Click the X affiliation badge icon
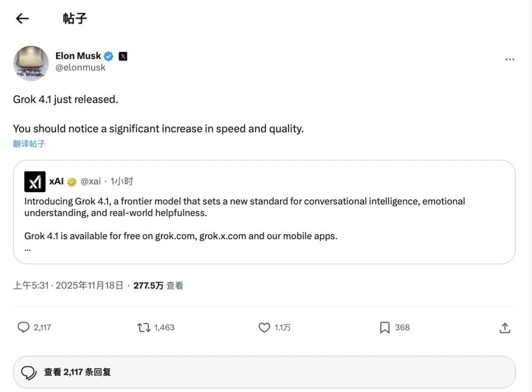 pos(123,56)
